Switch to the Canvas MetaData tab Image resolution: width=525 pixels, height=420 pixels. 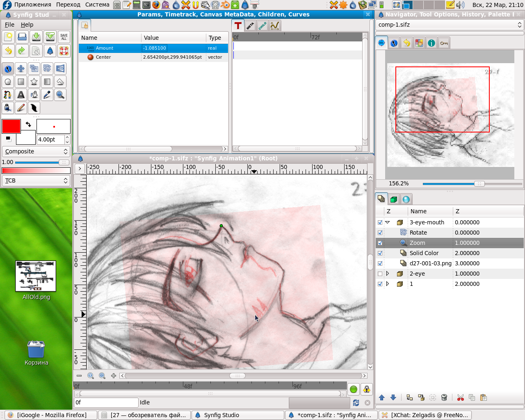(250, 25)
